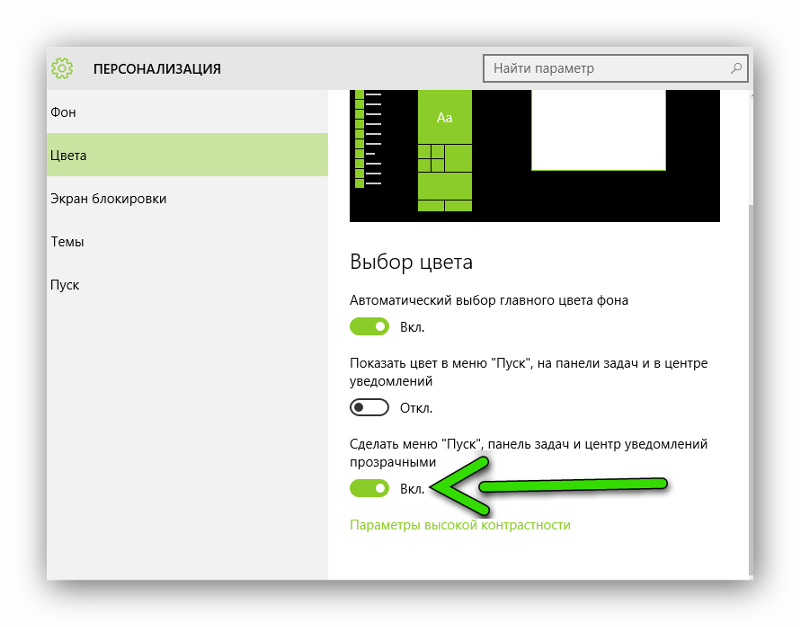Enable show color on Start and taskbar
Viewport: 800px width, 627px height.
[x=369, y=408]
